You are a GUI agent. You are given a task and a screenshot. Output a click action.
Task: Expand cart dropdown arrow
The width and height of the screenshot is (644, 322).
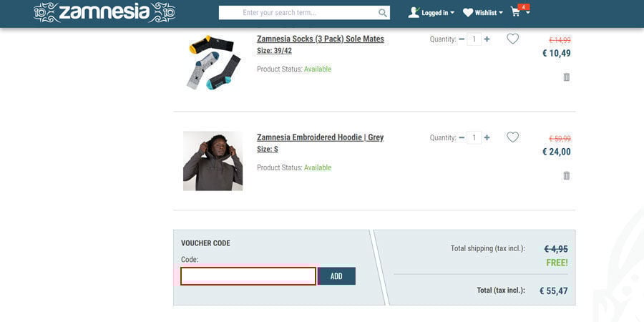[x=528, y=12]
